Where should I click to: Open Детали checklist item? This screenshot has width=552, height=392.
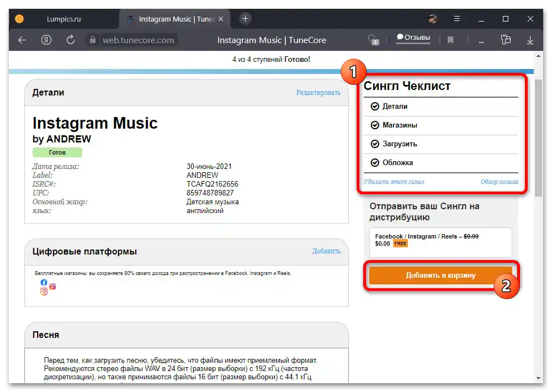tap(440, 107)
